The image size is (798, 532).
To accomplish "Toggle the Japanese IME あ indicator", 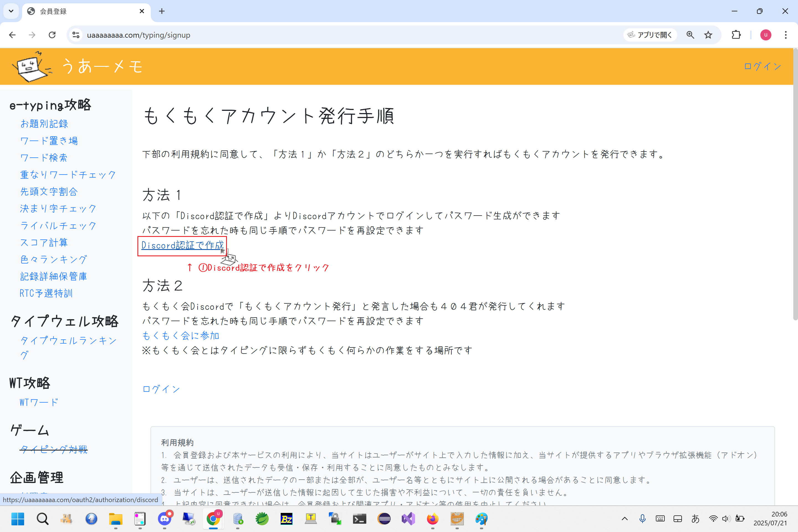I will pyautogui.click(x=695, y=519).
